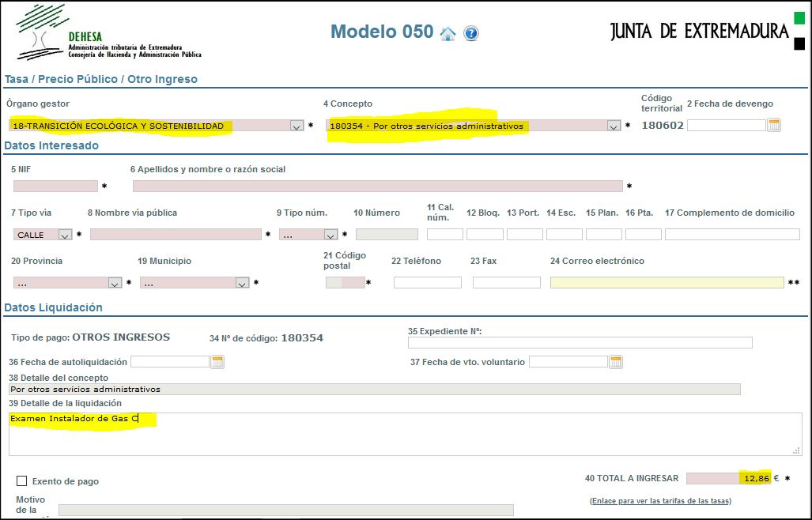
Task: Open calendar for Fecha de devengo
Action: [774, 125]
